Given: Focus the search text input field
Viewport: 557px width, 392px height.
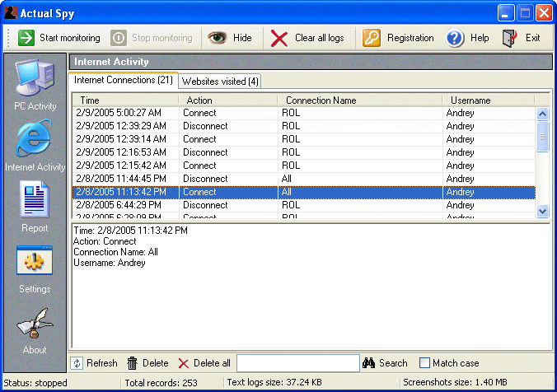Looking at the screenshot, I should (298, 363).
